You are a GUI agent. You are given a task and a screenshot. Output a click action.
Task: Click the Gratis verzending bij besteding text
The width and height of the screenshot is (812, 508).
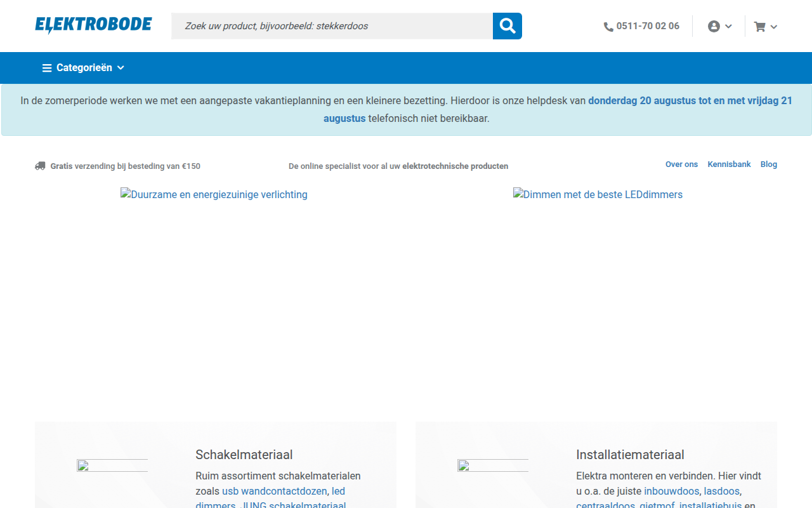(x=125, y=166)
